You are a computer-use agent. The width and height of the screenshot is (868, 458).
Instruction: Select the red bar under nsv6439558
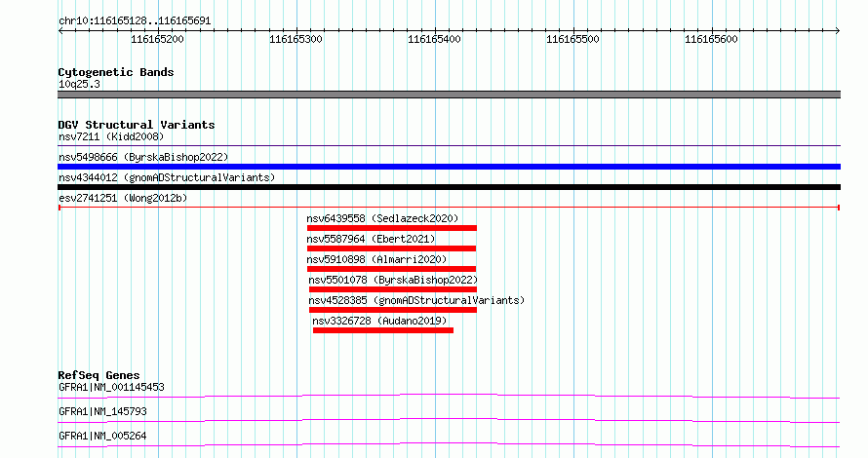tap(392, 228)
